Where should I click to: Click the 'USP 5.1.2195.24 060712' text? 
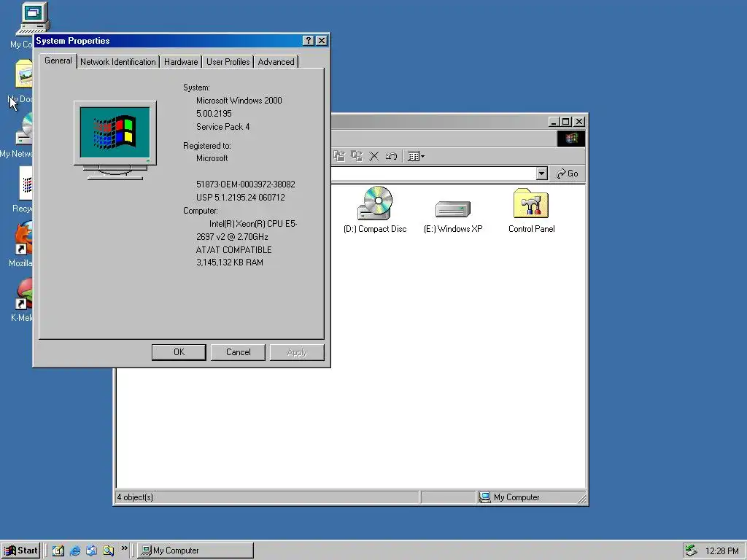click(x=241, y=197)
